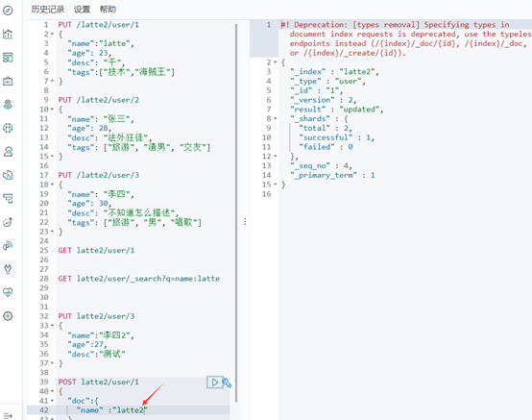Click "_index" : "latte2" in response
Viewport: 532px width, 420px height.
pyautogui.click(x=334, y=72)
